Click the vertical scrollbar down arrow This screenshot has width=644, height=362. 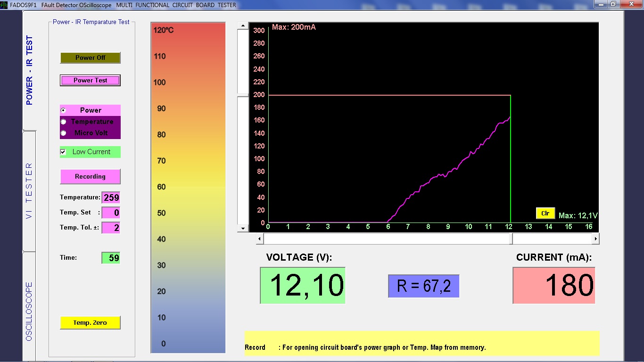[243, 228]
